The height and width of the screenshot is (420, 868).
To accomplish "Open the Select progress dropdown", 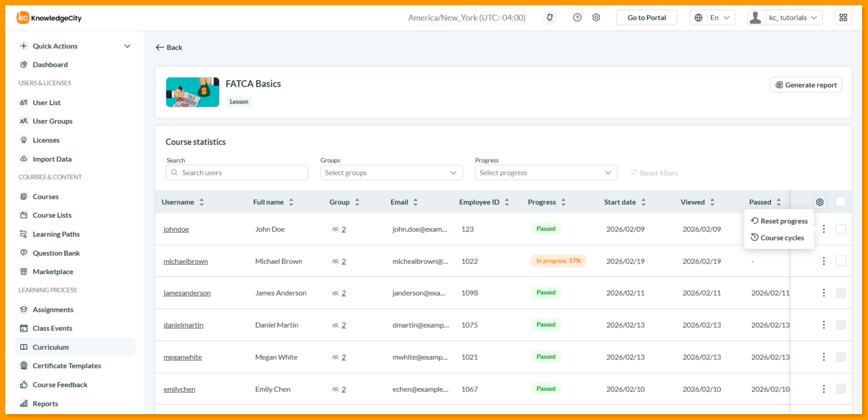I will coord(546,173).
